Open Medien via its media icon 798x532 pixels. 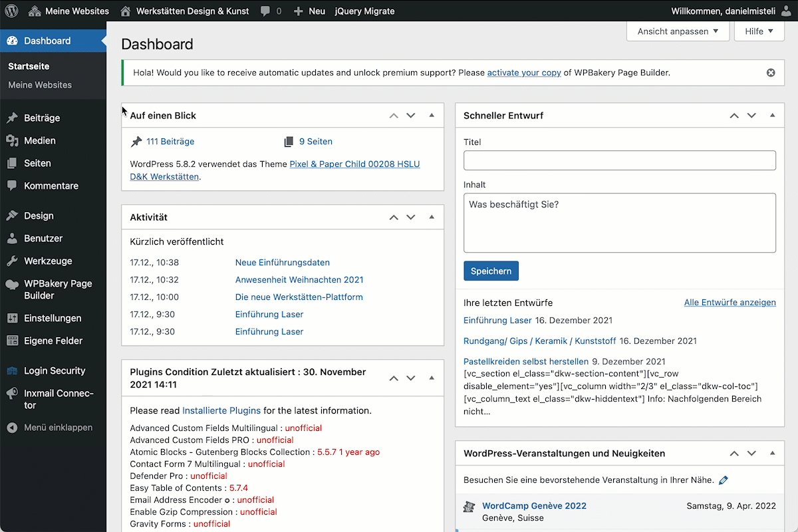(x=12, y=140)
